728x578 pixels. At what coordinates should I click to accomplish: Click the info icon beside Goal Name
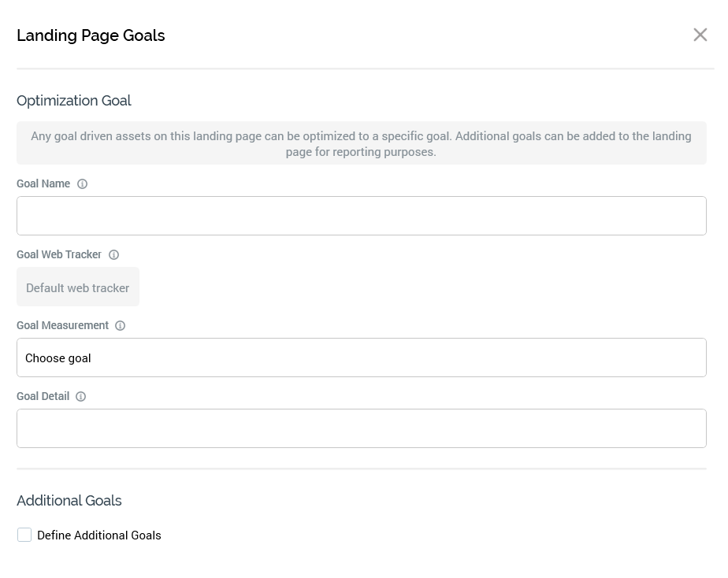[82, 184]
